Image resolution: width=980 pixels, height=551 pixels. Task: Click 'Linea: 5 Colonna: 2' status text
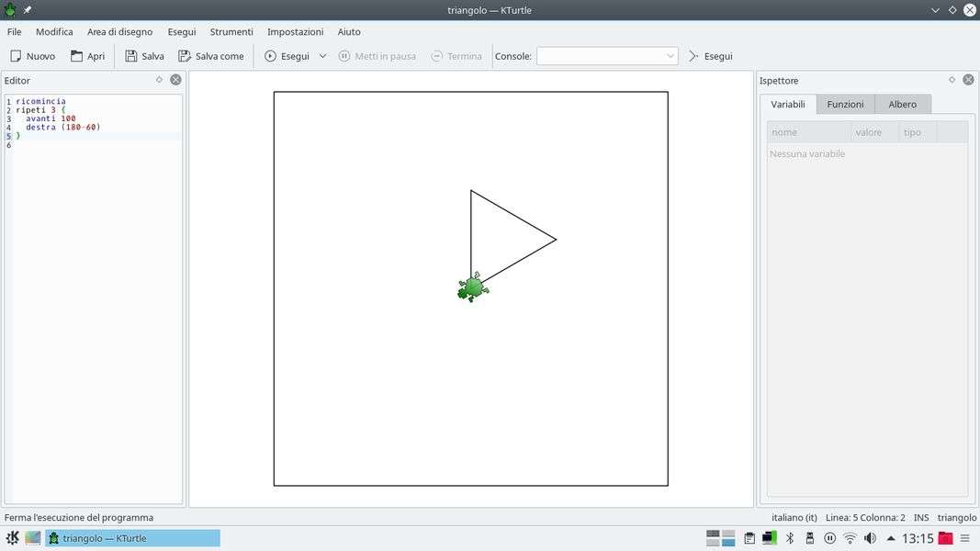(865, 517)
